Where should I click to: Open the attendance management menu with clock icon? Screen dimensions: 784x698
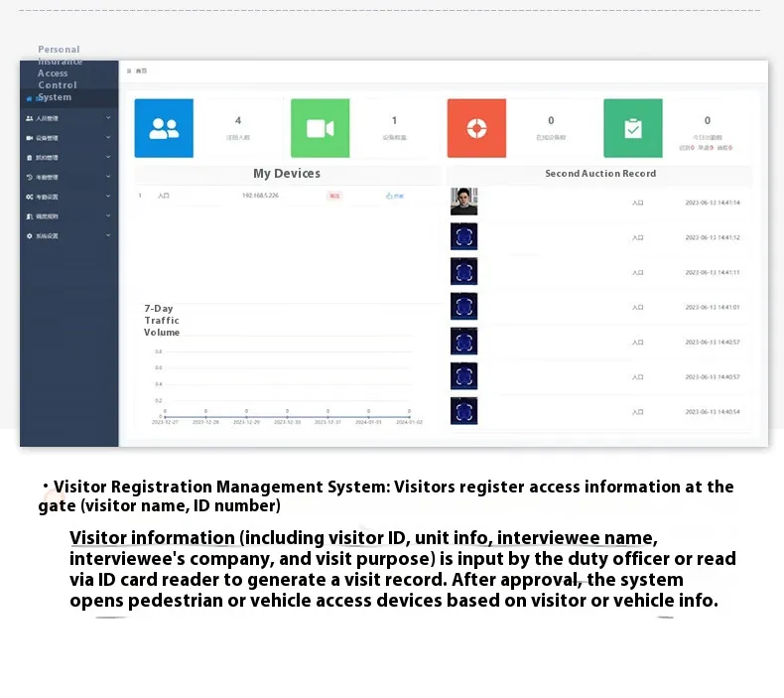pos(45,177)
